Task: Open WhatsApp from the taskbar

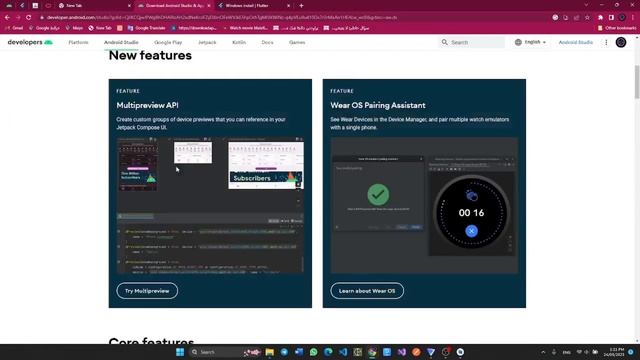Action: (313, 352)
